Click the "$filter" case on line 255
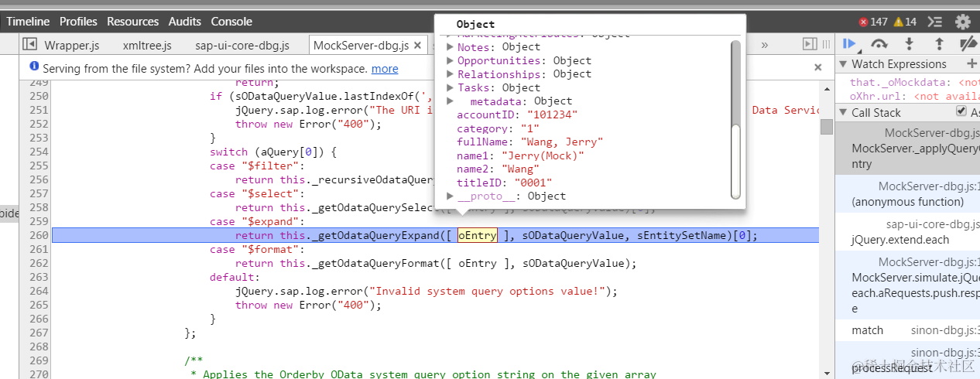 coord(258,166)
